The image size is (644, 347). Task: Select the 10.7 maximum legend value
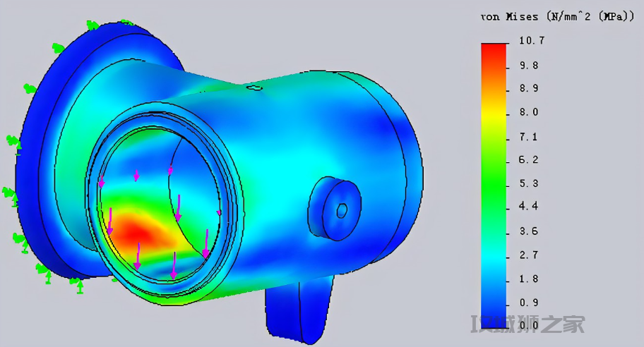point(531,41)
